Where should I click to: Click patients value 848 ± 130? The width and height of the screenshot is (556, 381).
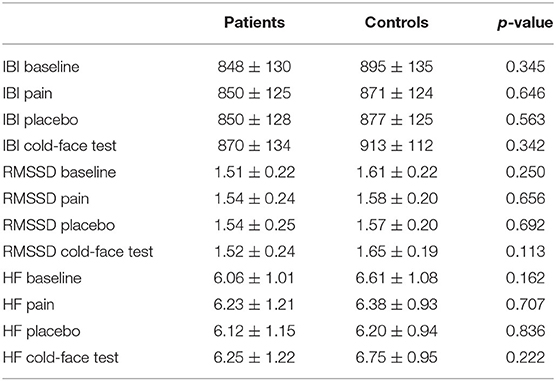254,67
